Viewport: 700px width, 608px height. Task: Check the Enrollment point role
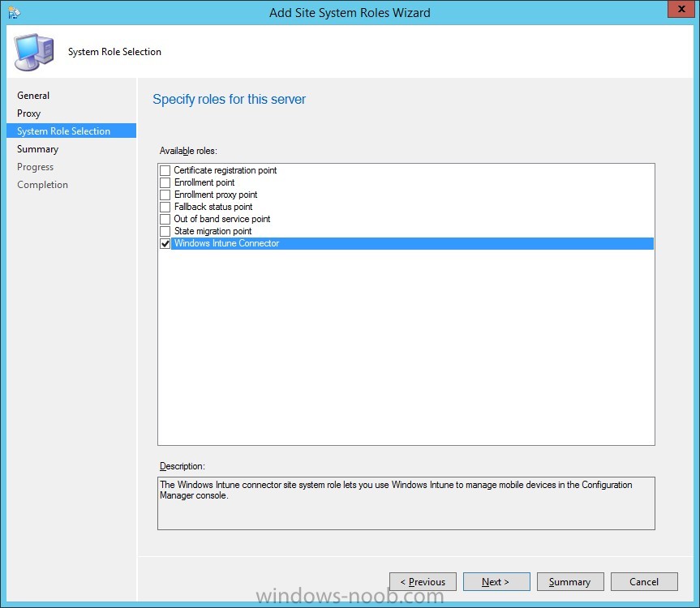point(165,182)
